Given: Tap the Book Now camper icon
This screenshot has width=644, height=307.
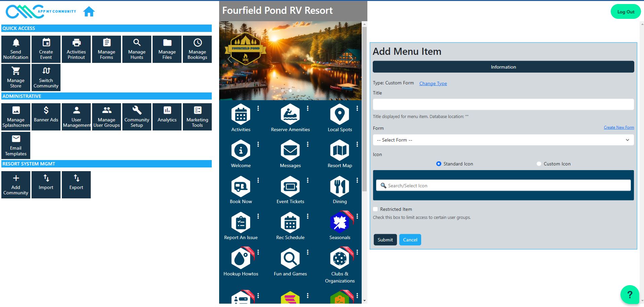Looking at the screenshot, I should (241, 186).
